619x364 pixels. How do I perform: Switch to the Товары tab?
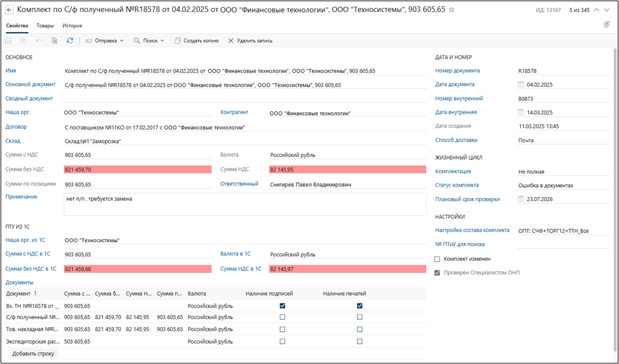(45, 25)
